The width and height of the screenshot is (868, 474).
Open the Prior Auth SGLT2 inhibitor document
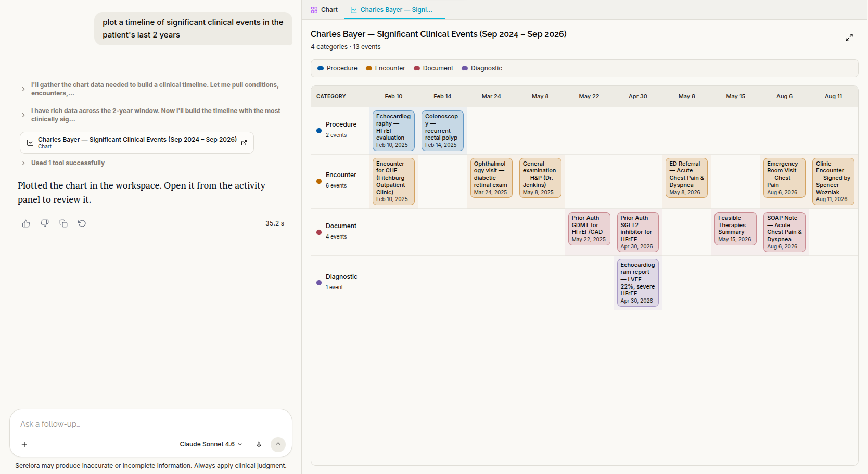point(638,232)
